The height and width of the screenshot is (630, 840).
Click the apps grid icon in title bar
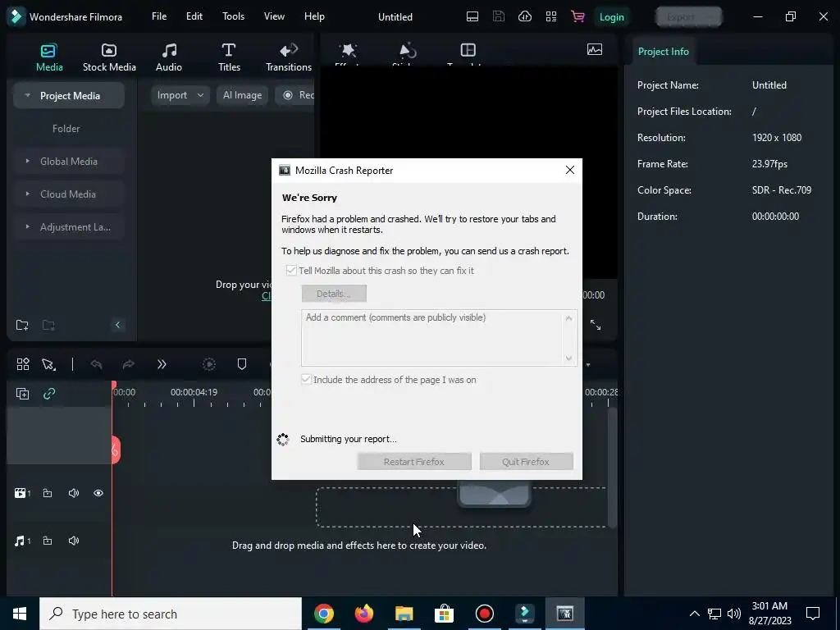click(x=550, y=16)
